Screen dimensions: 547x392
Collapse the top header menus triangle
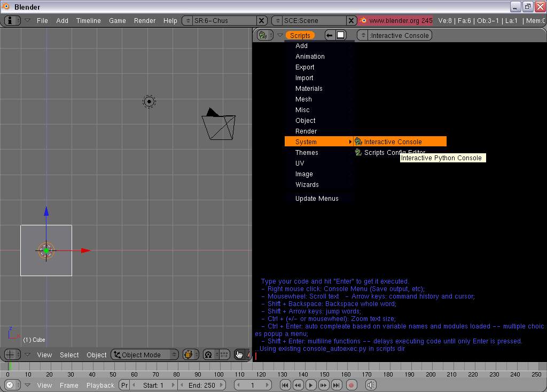(28, 21)
